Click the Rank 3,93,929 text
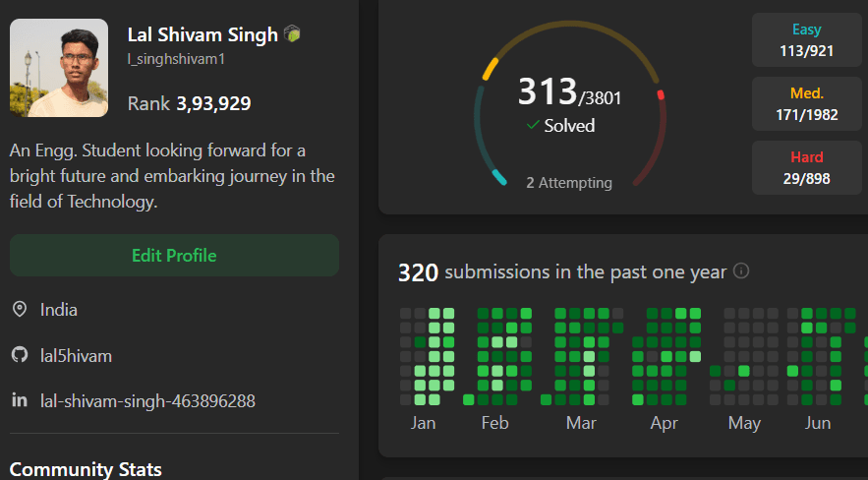 click(189, 103)
